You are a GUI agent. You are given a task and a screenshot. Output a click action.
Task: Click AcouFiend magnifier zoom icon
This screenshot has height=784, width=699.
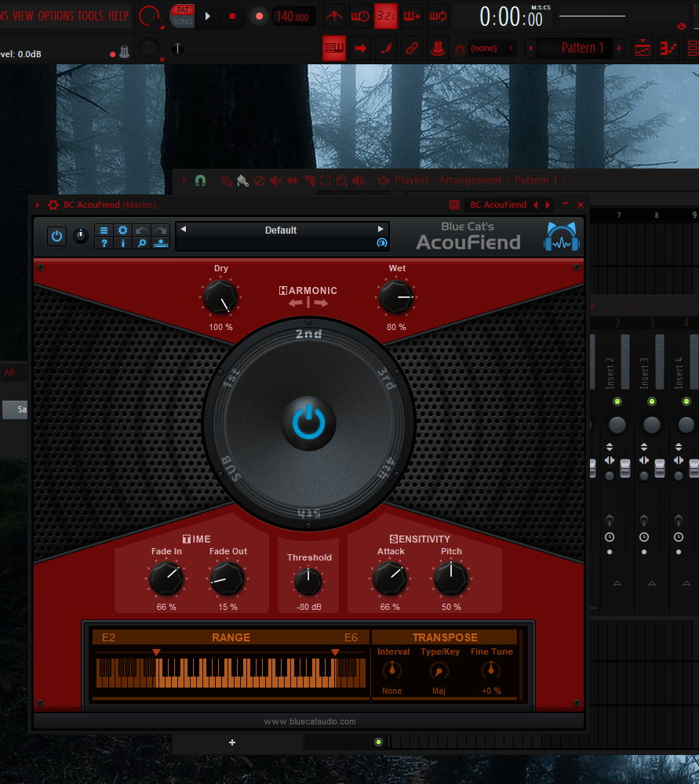click(x=141, y=243)
